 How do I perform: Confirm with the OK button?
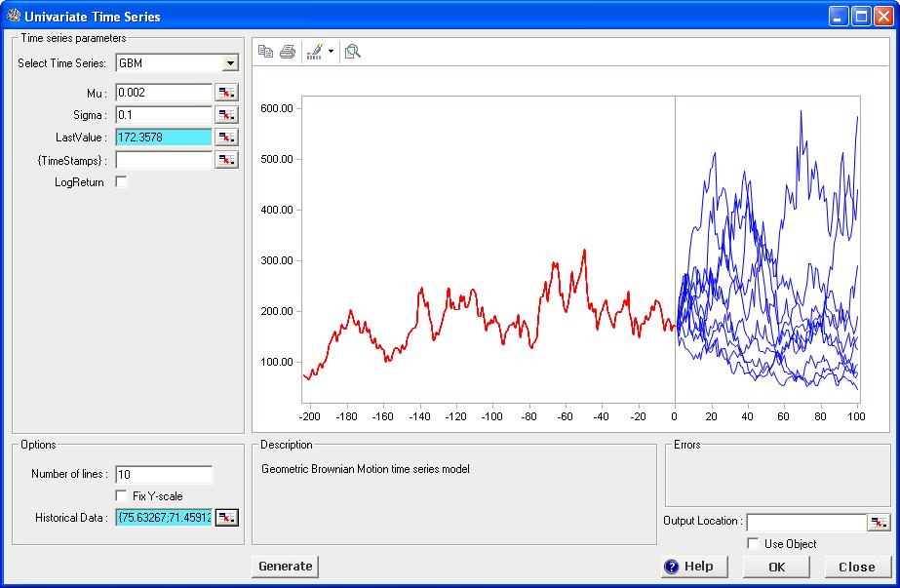point(776,567)
